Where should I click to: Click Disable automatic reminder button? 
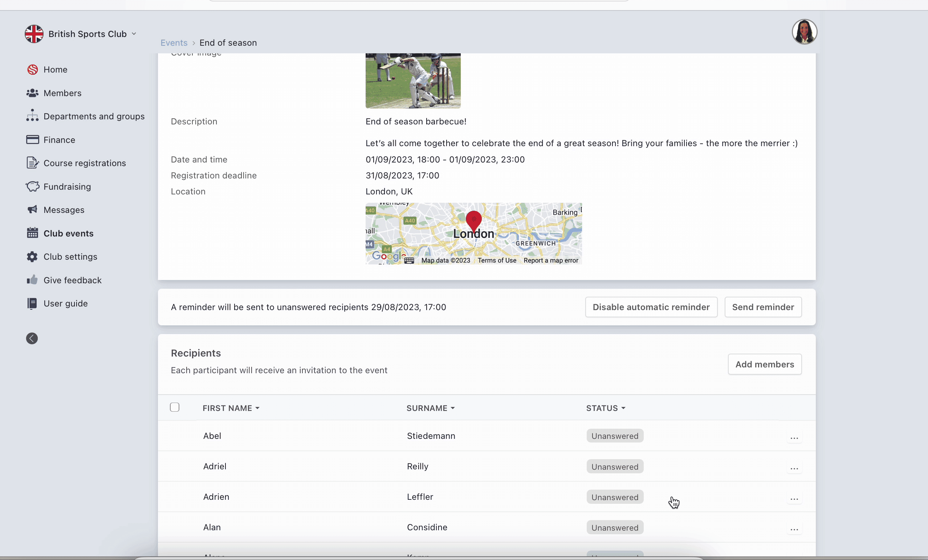coord(651,307)
